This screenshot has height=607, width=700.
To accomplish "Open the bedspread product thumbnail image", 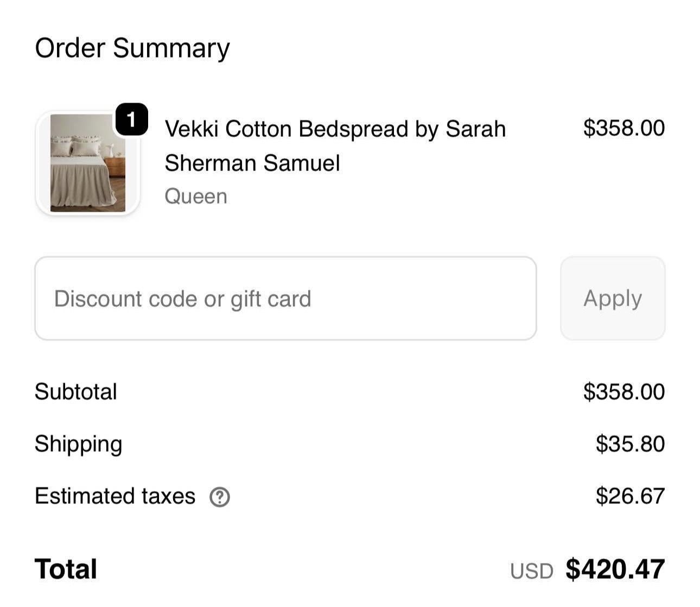I will (x=87, y=163).
